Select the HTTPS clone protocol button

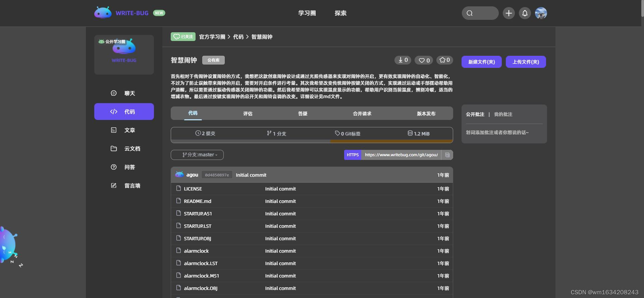click(x=353, y=155)
